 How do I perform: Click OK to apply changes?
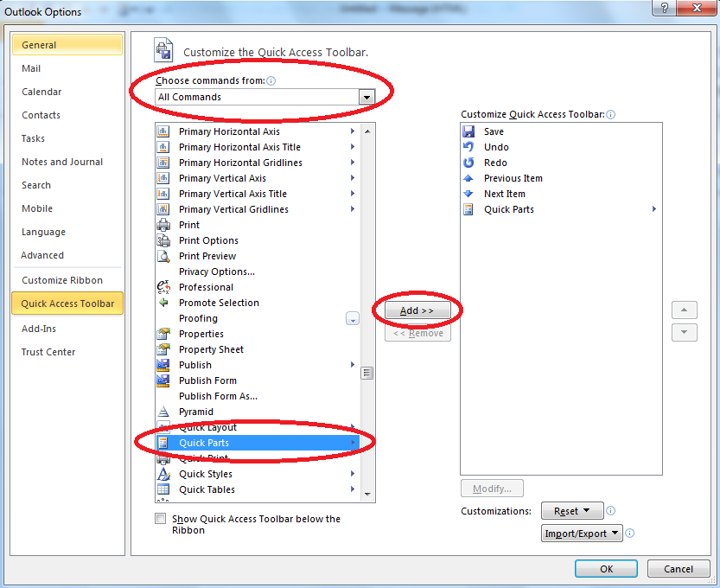click(x=606, y=568)
